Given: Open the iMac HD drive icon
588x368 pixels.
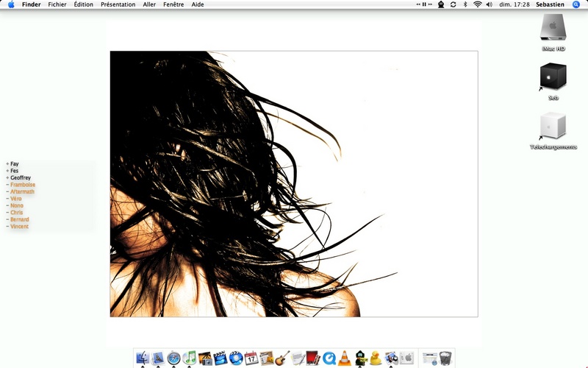Looking at the screenshot, I should [x=553, y=27].
